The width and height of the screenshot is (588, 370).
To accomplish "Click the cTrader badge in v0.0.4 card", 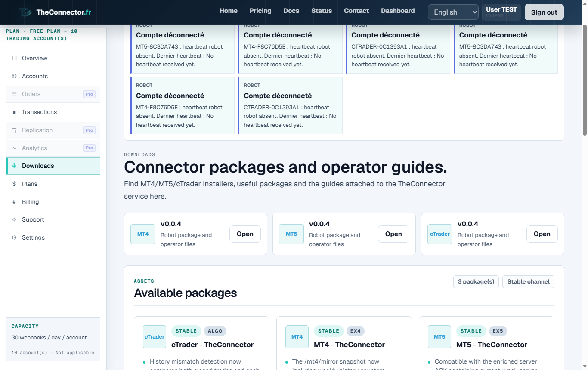I will point(440,234).
